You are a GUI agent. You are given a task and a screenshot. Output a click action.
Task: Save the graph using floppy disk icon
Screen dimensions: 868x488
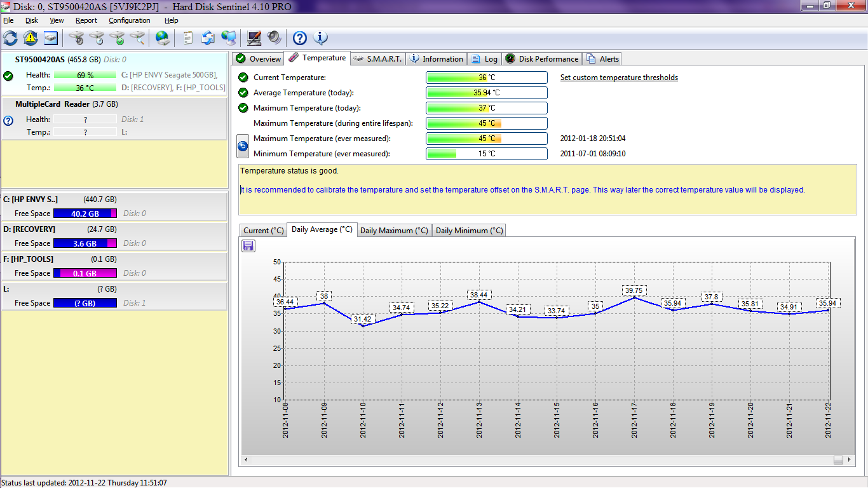[x=248, y=246]
